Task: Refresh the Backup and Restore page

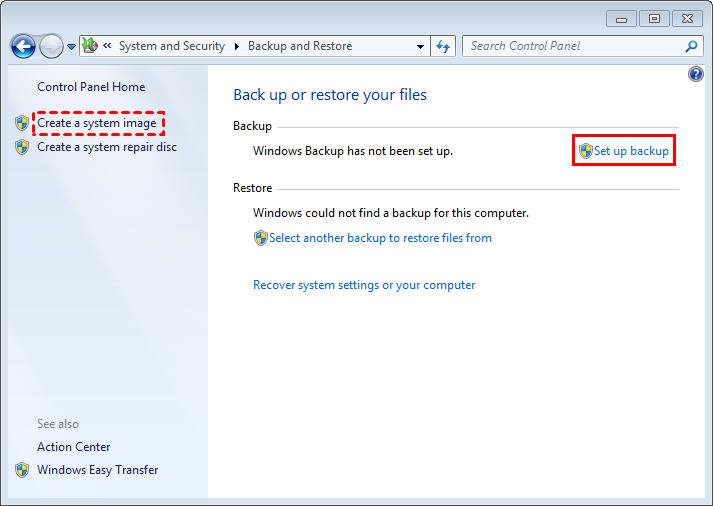Action: (443, 46)
